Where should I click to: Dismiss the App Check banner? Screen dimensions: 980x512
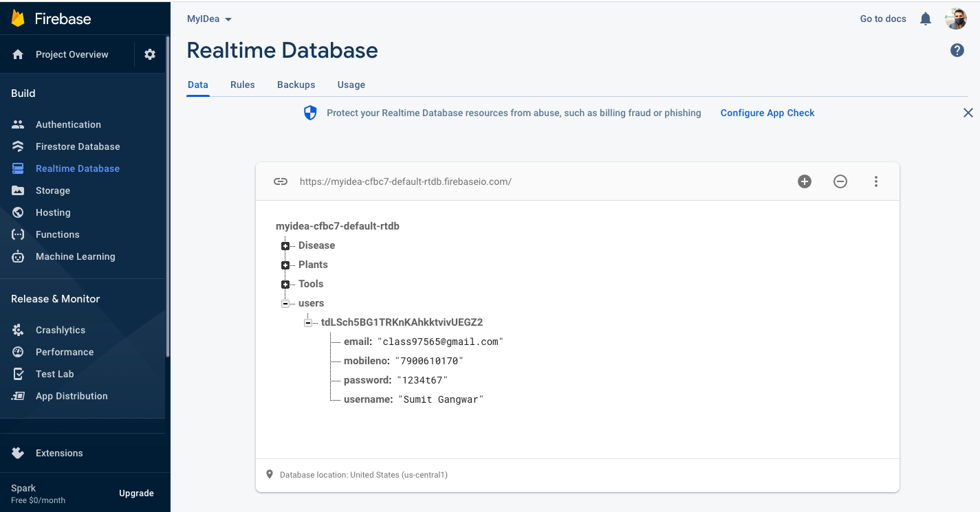coord(968,113)
